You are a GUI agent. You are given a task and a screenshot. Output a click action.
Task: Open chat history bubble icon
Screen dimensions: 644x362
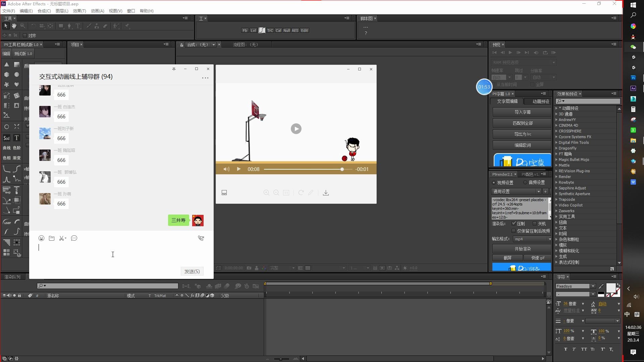coord(74,238)
